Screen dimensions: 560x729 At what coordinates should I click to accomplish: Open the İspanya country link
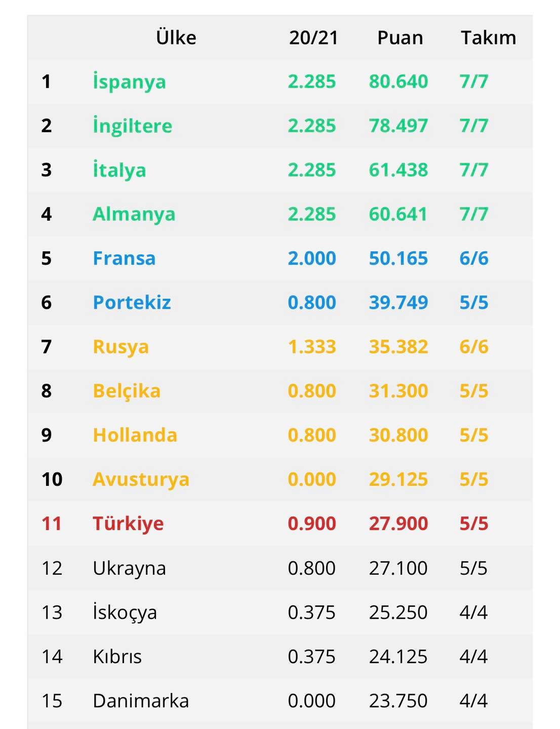[x=129, y=82]
